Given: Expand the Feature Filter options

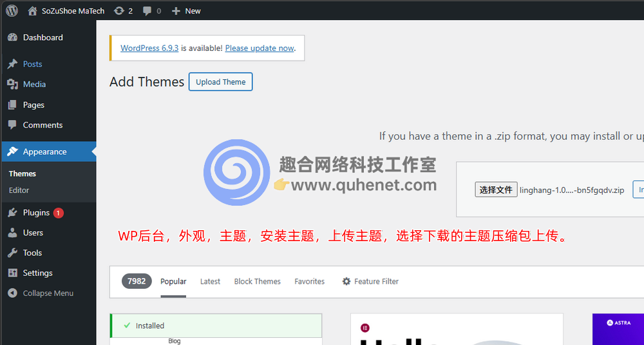Looking at the screenshot, I should [x=370, y=282].
